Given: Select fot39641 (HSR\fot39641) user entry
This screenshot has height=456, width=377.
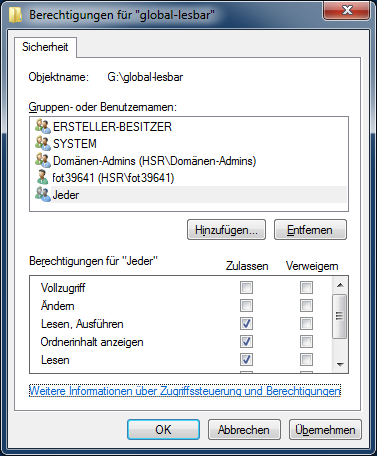Looking at the screenshot, I should pyautogui.click(x=189, y=177).
